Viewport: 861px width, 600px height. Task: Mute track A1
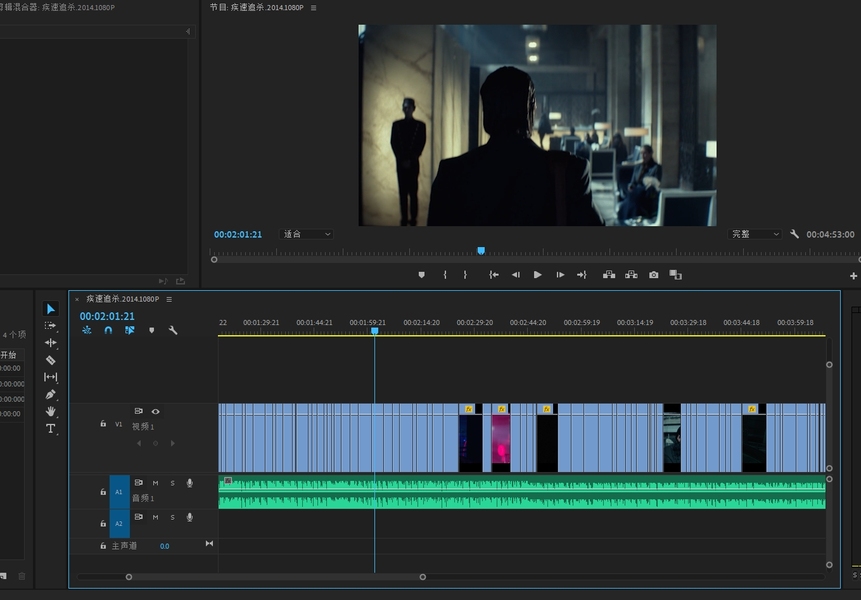(x=155, y=483)
